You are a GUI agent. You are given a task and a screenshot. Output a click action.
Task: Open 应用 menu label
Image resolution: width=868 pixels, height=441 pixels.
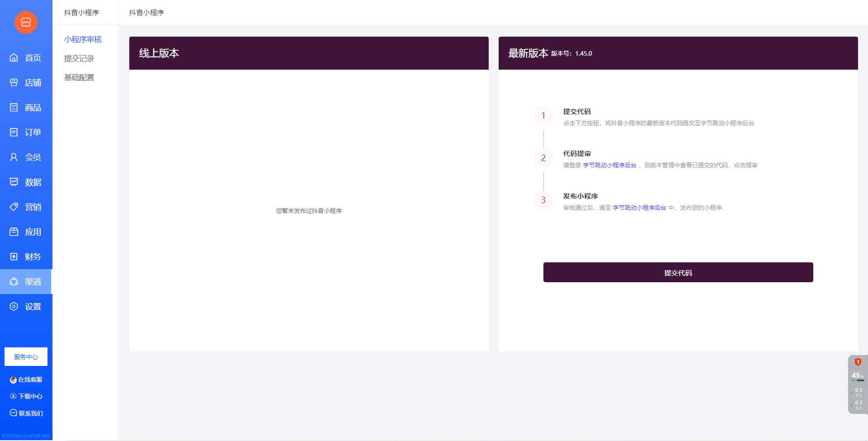33,232
